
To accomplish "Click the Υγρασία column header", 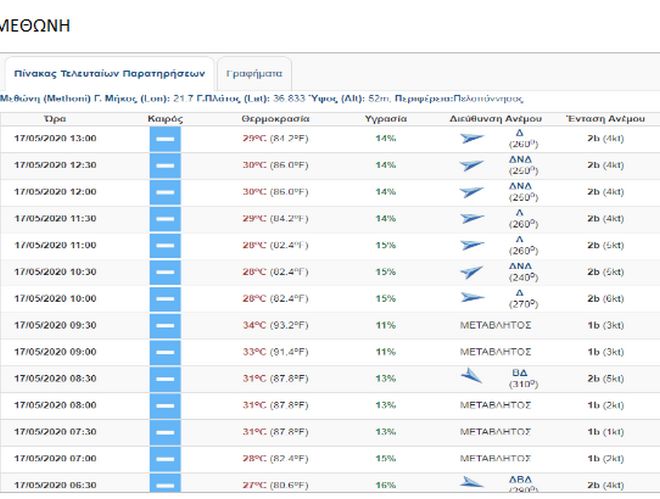I will [385, 118].
